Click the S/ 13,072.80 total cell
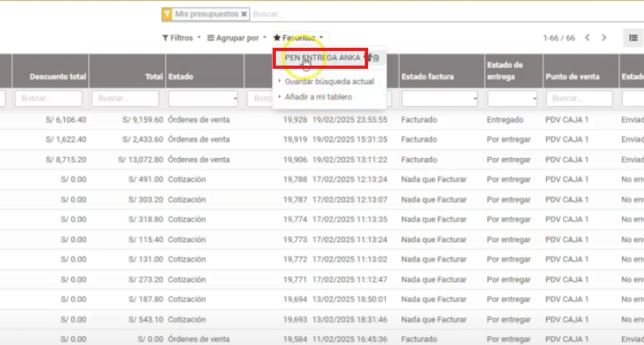The height and width of the screenshot is (345, 644). click(x=141, y=160)
